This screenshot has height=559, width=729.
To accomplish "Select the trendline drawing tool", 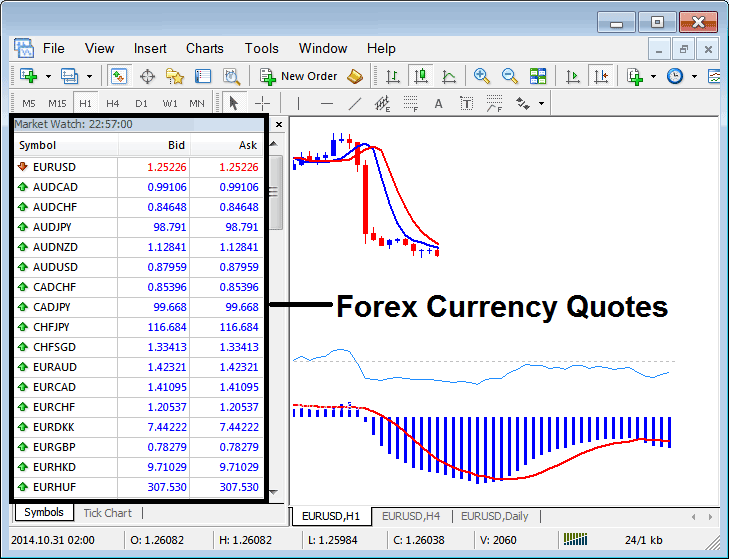I will [x=355, y=103].
